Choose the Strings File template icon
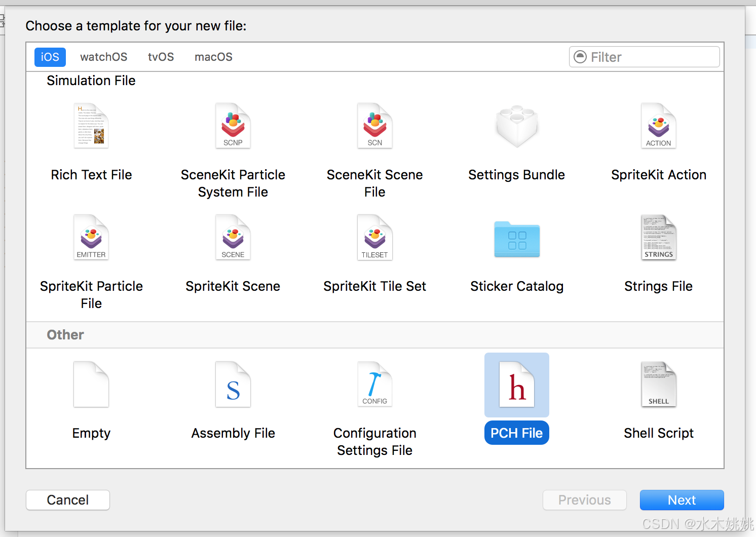This screenshot has height=537, width=756. coord(659,237)
